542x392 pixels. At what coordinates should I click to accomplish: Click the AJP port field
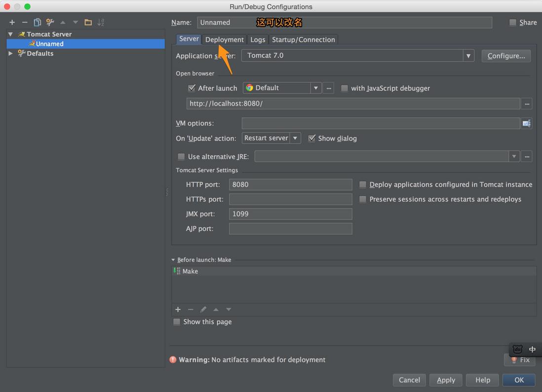(290, 229)
